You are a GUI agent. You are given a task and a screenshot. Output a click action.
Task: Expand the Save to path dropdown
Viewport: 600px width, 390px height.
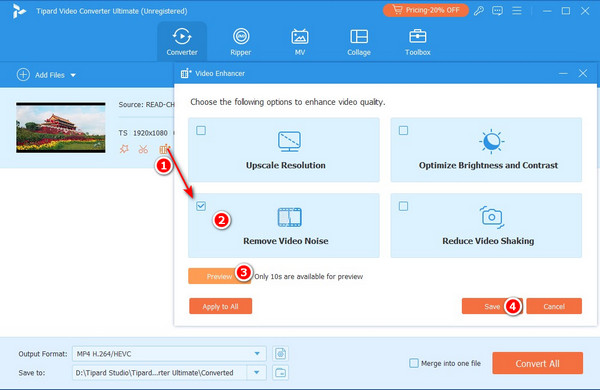pyautogui.click(x=256, y=372)
